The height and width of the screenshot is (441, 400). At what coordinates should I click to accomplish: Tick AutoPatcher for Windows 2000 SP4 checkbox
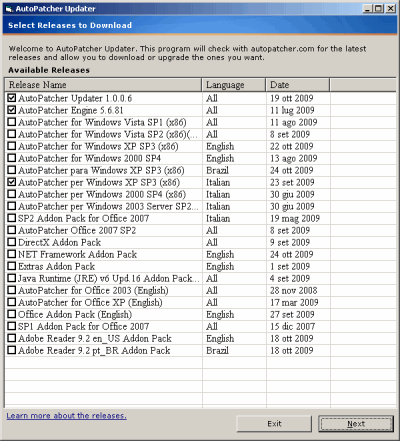click(12, 158)
